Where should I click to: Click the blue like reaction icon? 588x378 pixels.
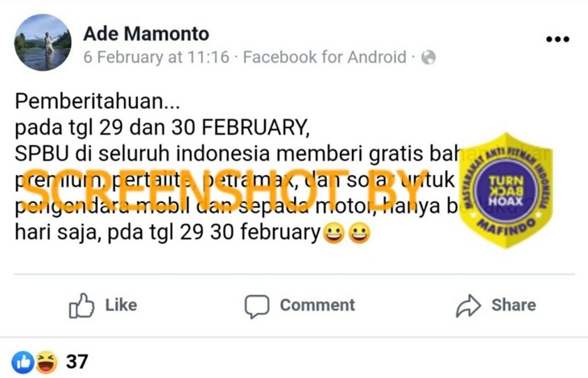click(x=23, y=362)
